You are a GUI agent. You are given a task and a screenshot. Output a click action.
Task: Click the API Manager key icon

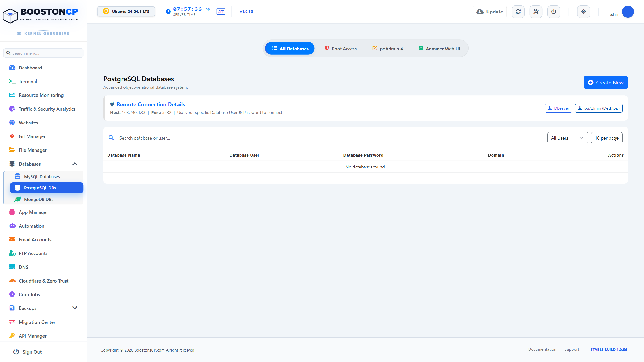[x=12, y=336]
